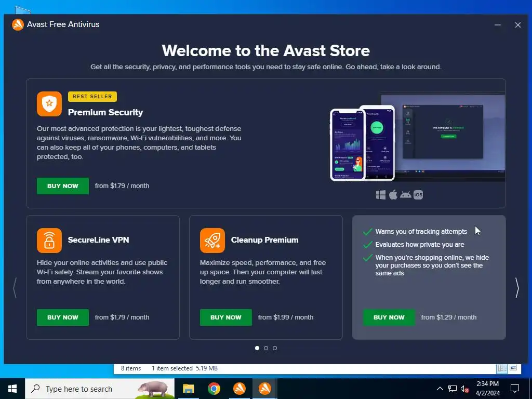Viewport: 532px width, 399px height.
Task: Click the Premium Security title
Action: (x=105, y=112)
